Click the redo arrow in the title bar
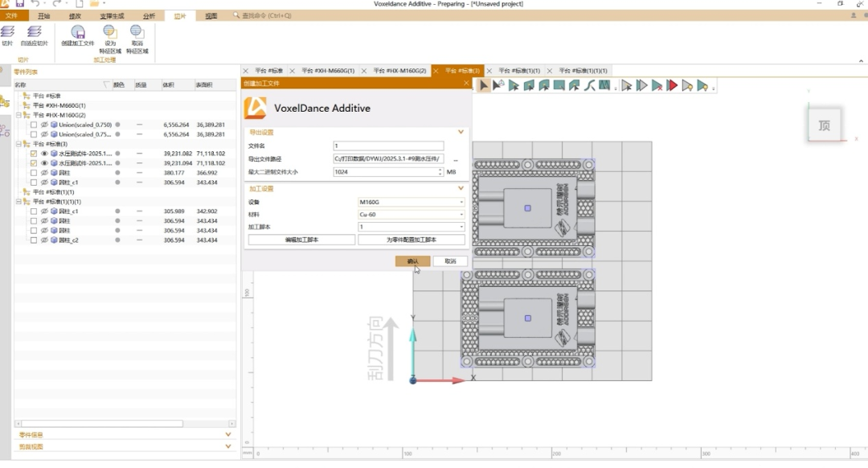 (57, 4)
